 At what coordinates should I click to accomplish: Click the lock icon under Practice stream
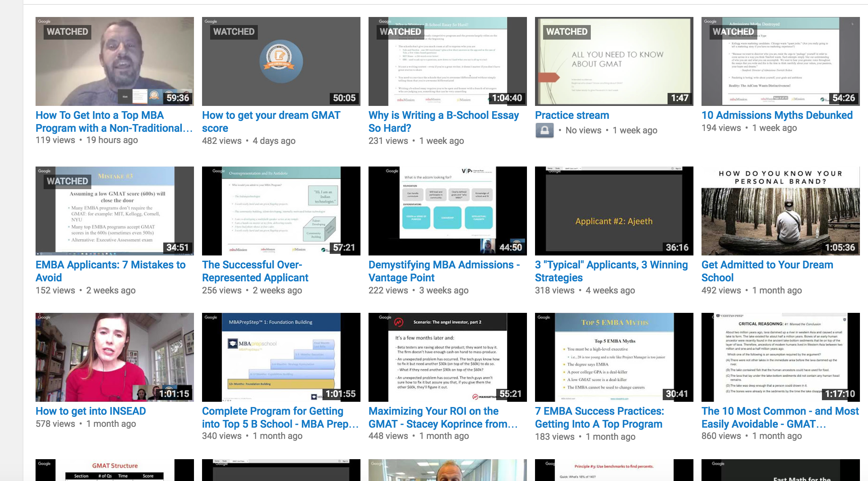pos(544,131)
